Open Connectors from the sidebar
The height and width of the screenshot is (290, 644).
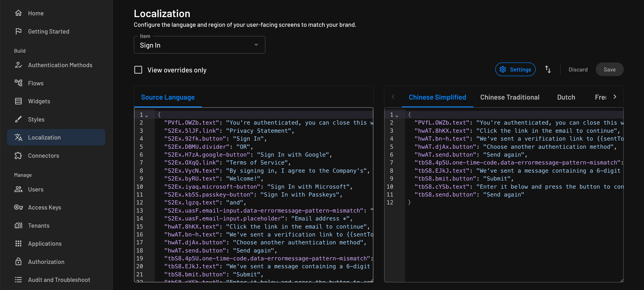[x=43, y=156]
